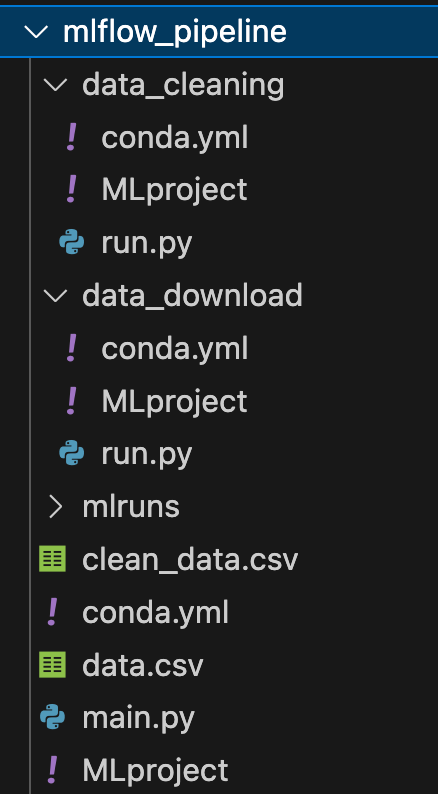Collapse the data_download folder chevron

[x=55, y=295]
